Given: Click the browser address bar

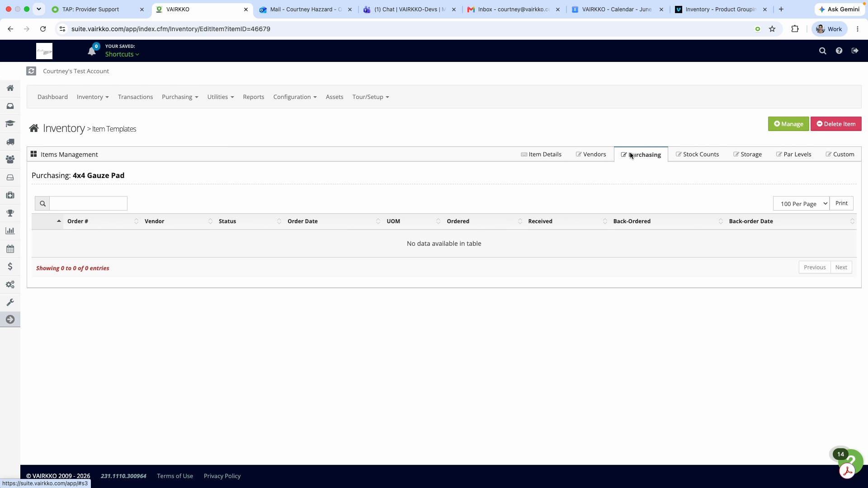Looking at the screenshot, I should (x=407, y=29).
